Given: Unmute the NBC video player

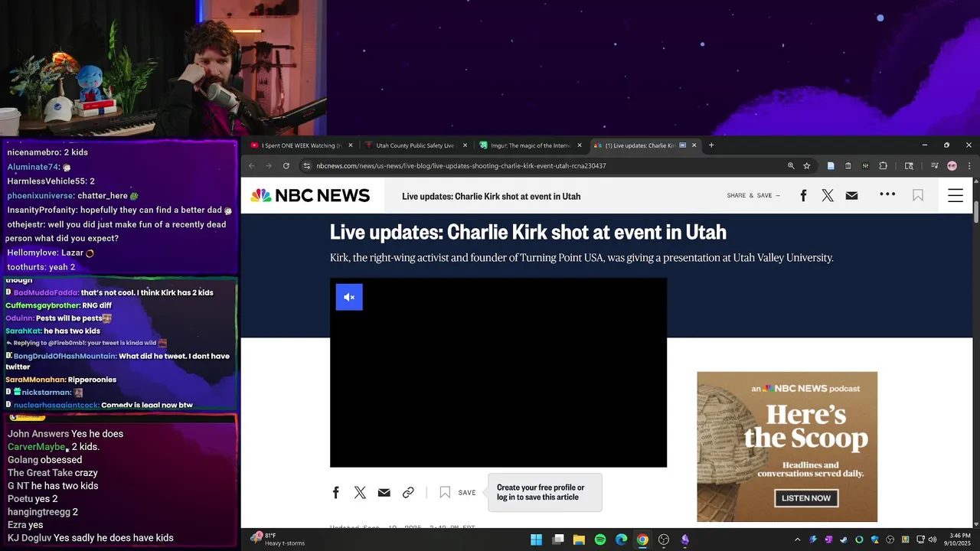Looking at the screenshot, I should tap(349, 297).
